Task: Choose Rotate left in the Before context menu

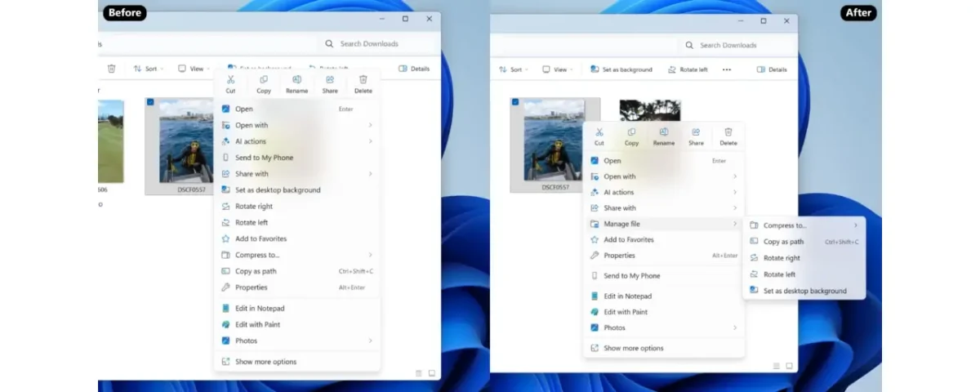Action: (297, 222)
